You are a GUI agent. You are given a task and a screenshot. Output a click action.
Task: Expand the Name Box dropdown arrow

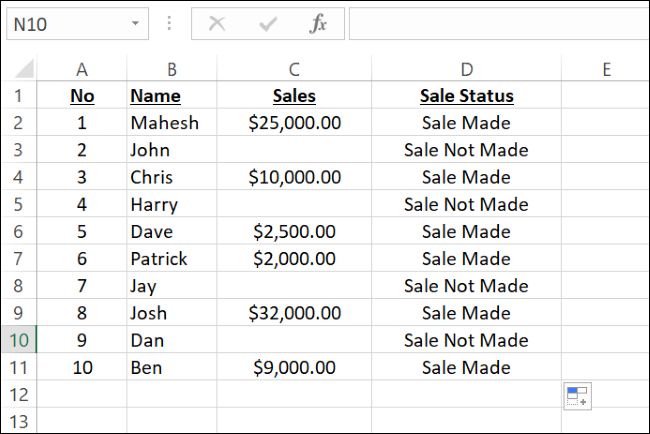coord(134,24)
